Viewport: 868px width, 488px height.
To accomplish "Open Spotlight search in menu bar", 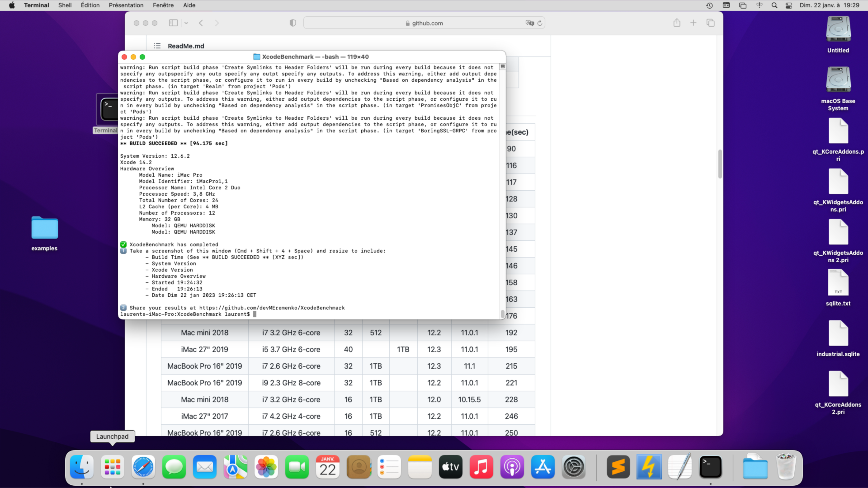I will click(774, 5).
